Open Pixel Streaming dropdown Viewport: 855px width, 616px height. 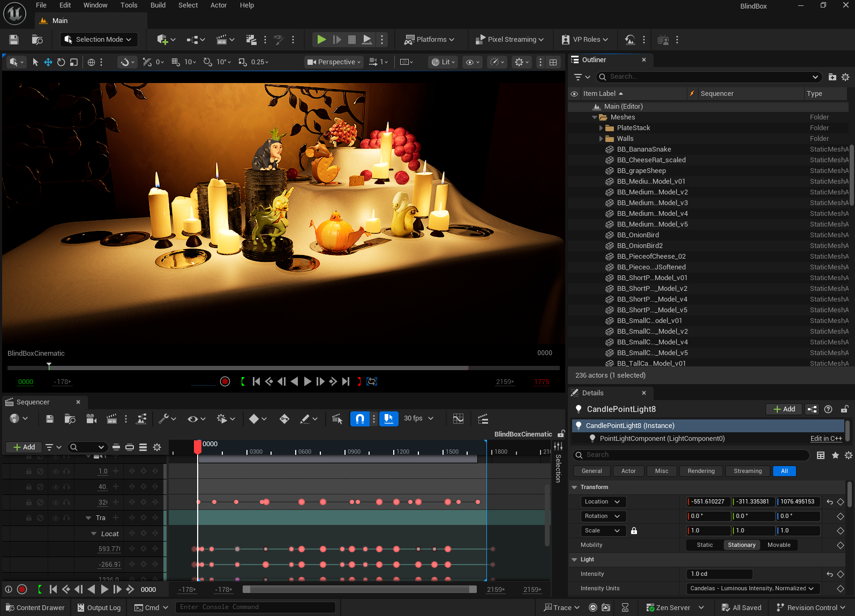(509, 40)
